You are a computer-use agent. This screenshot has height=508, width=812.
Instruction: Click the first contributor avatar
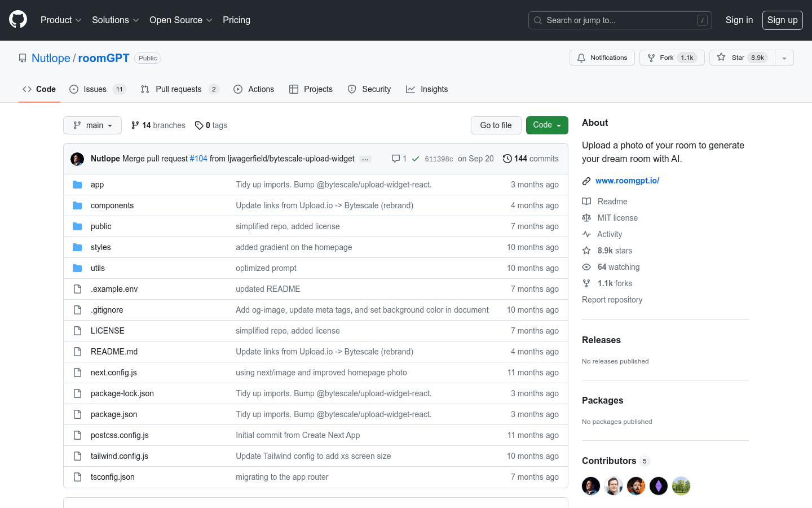tap(591, 486)
